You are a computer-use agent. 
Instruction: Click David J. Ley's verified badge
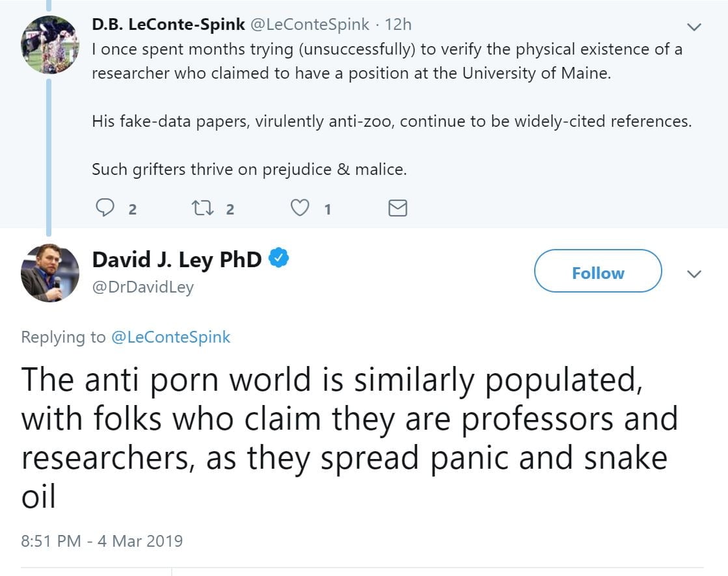click(x=279, y=259)
